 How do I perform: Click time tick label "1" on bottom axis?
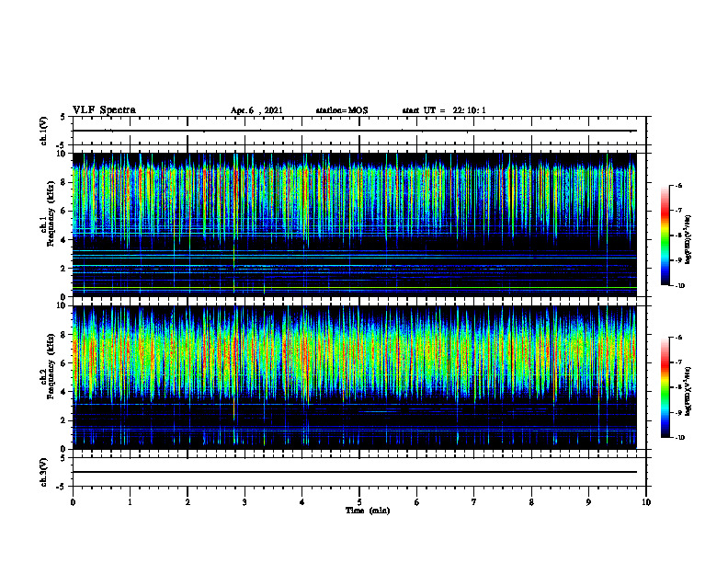click(x=130, y=502)
